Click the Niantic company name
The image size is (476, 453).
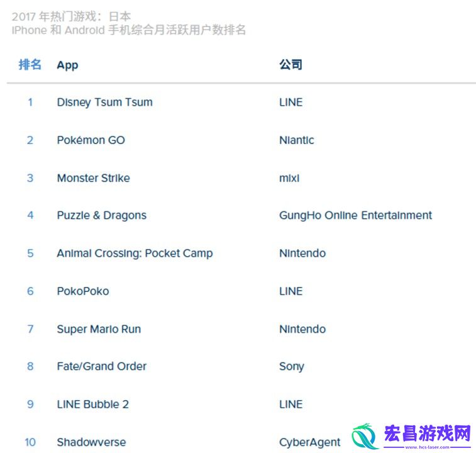point(297,140)
